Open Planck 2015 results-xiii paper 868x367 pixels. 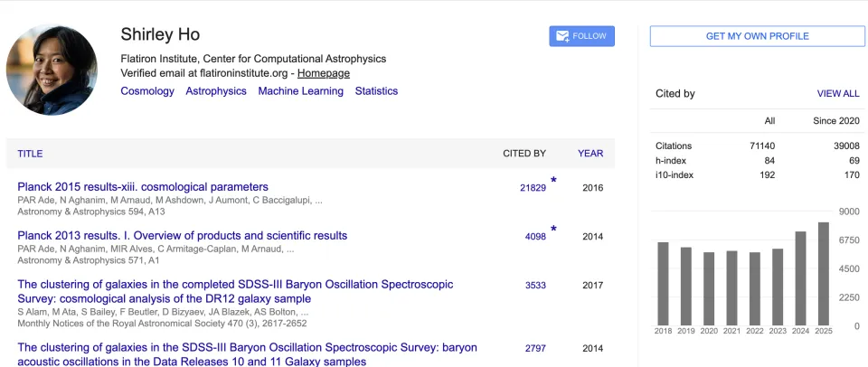pyautogui.click(x=143, y=187)
